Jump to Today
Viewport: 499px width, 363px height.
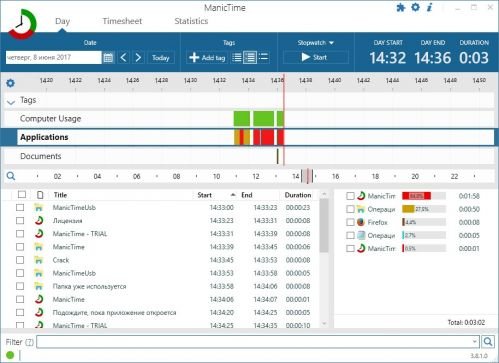161,58
